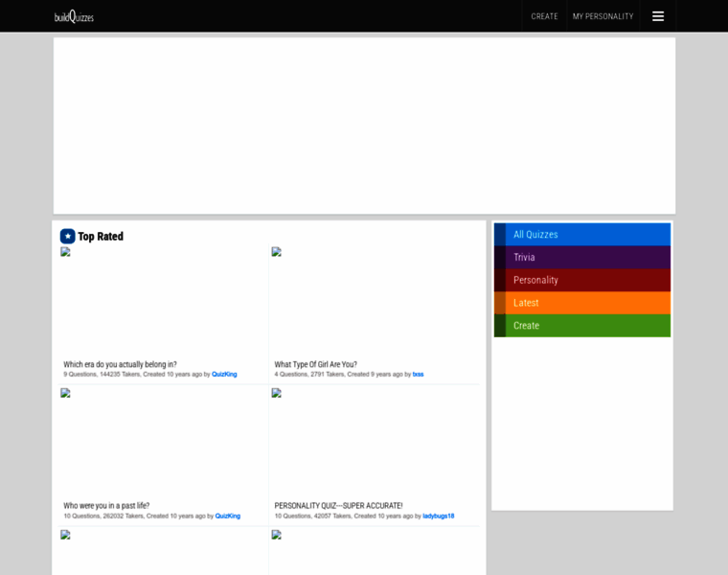Viewport: 728px width, 575px height.
Task: Open 'What Type Of Girl Are You?' quiz
Action: click(x=315, y=364)
